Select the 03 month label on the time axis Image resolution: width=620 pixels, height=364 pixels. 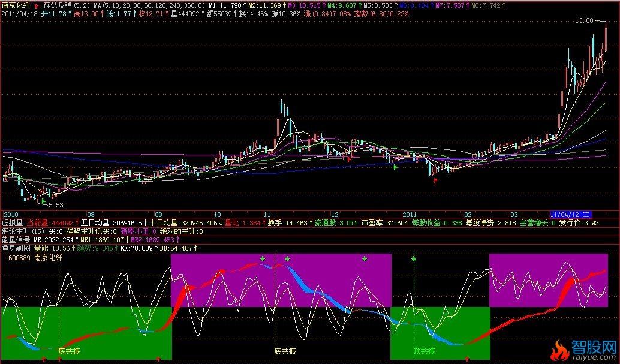pyautogui.click(x=514, y=215)
